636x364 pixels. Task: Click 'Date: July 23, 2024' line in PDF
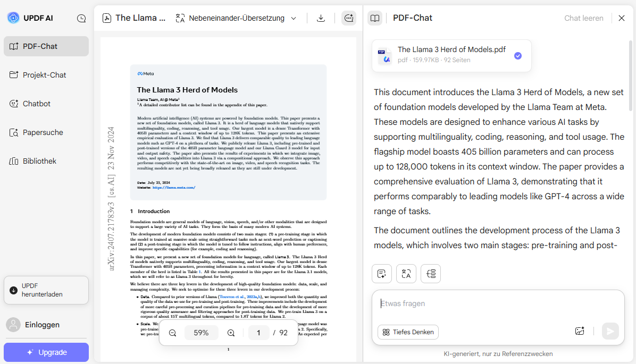(x=154, y=183)
